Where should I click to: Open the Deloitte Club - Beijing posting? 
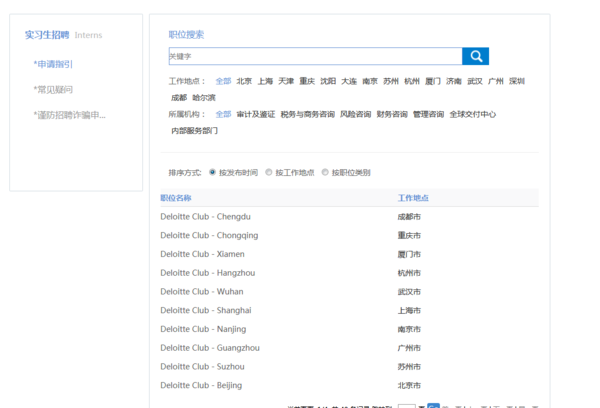tap(201, 385)
